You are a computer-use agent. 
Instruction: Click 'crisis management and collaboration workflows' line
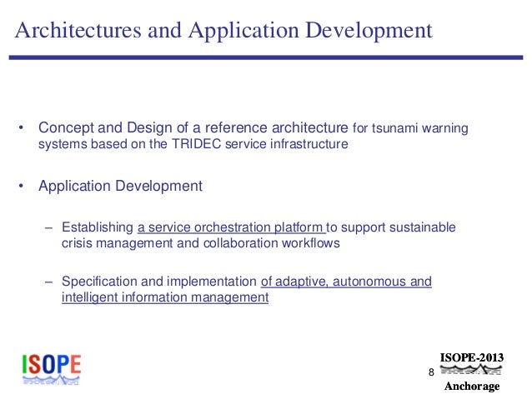point(200,243)
